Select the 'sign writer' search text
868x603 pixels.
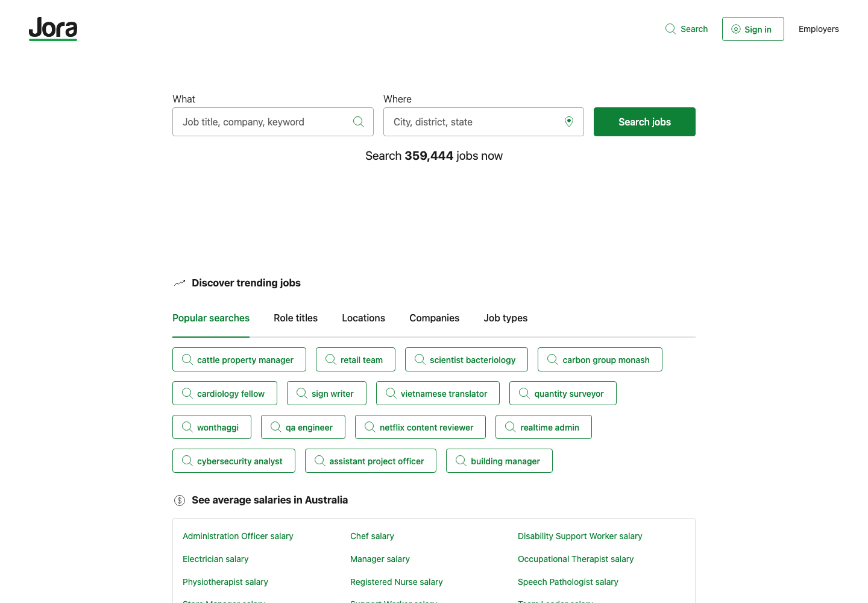point(333,394)
